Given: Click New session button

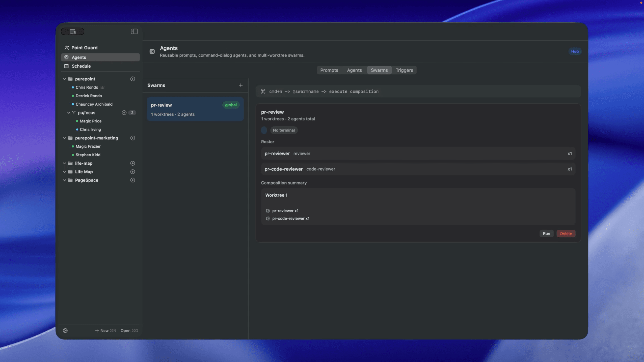Looking at the screenshot, I should click(105, 330).
